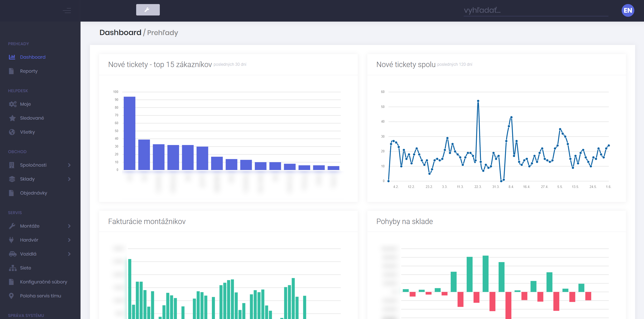Open Objednávky link
This screenshot has height=319, width=644.
[x=34, y=193]
